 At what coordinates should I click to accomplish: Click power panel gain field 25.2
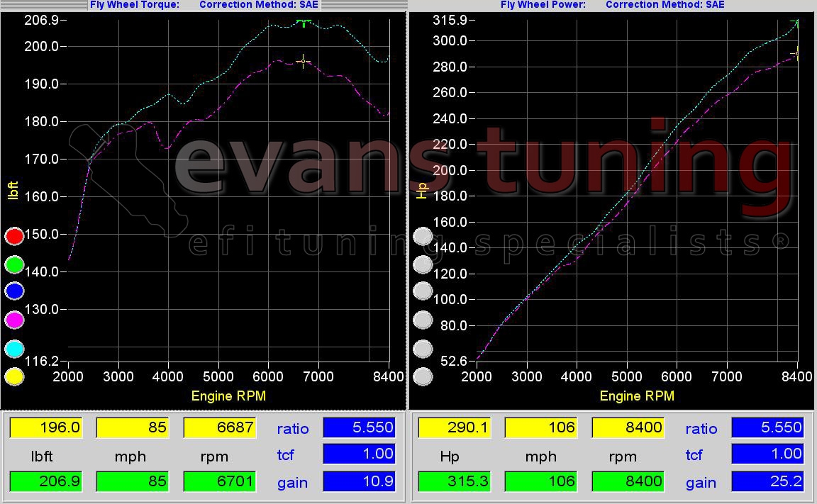click(767, 481)
